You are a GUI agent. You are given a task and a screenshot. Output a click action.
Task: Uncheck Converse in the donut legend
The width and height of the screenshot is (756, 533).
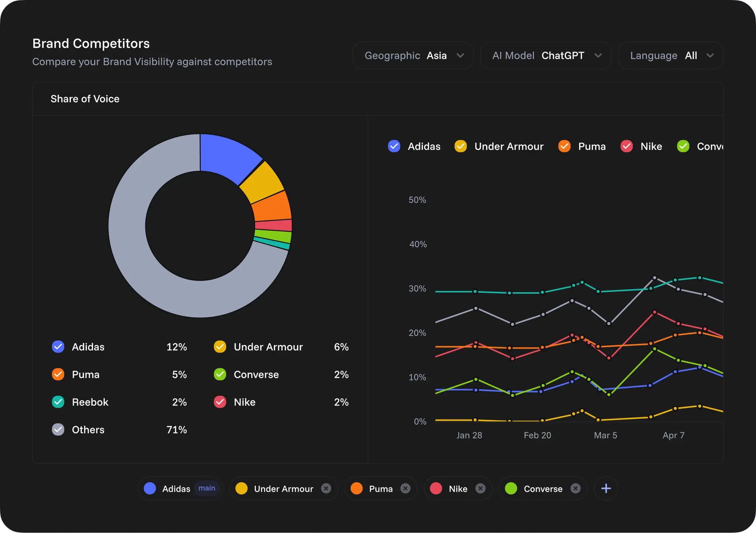point(220,374)
